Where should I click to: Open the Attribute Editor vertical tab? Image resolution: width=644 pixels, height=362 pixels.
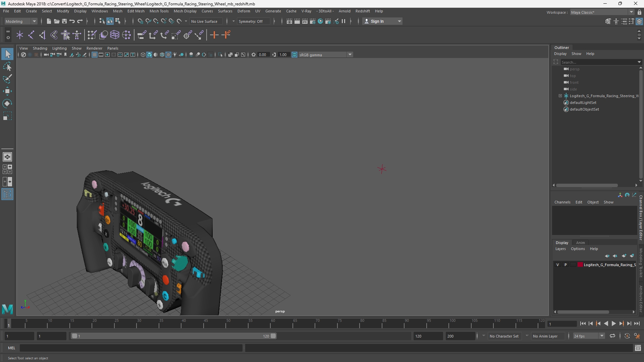click(x=641, y=299)
